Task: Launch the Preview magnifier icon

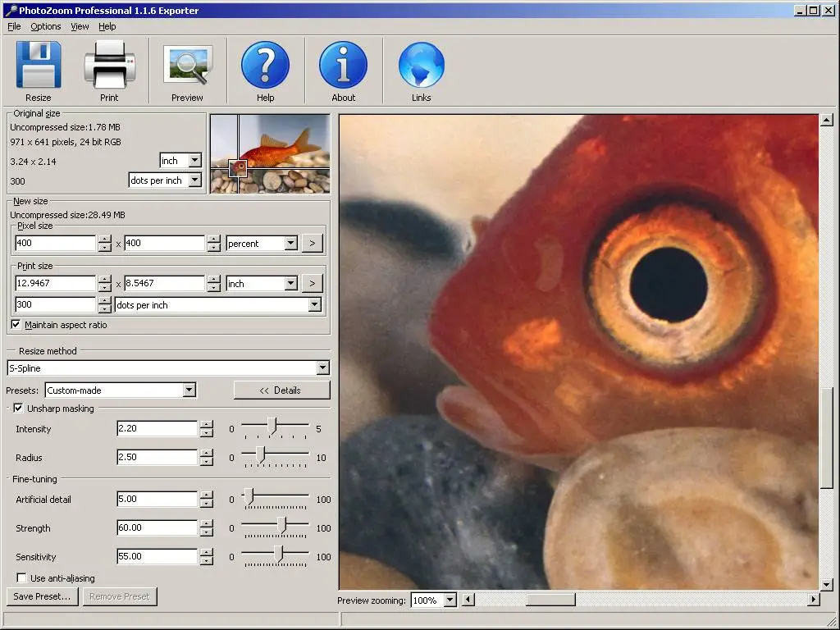Action: (188, 65)
